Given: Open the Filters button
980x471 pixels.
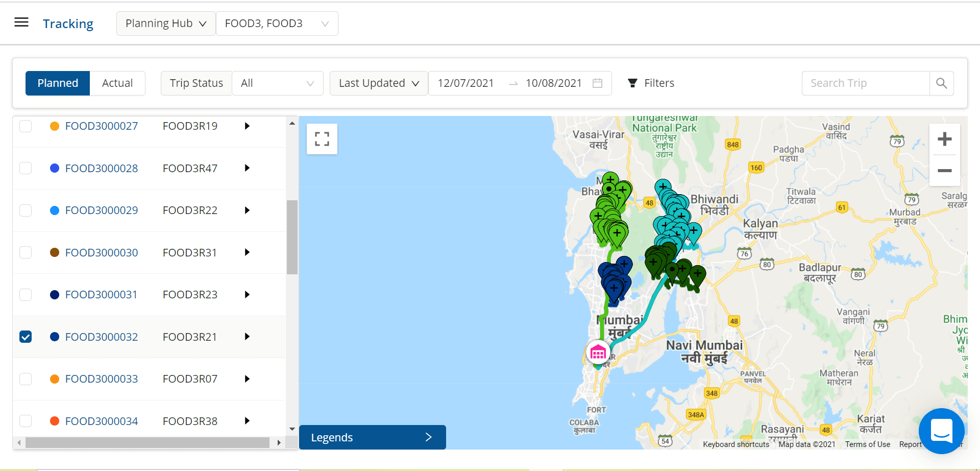Looking at the screenshot, I should pyautogui.click(x=651, y=83).
